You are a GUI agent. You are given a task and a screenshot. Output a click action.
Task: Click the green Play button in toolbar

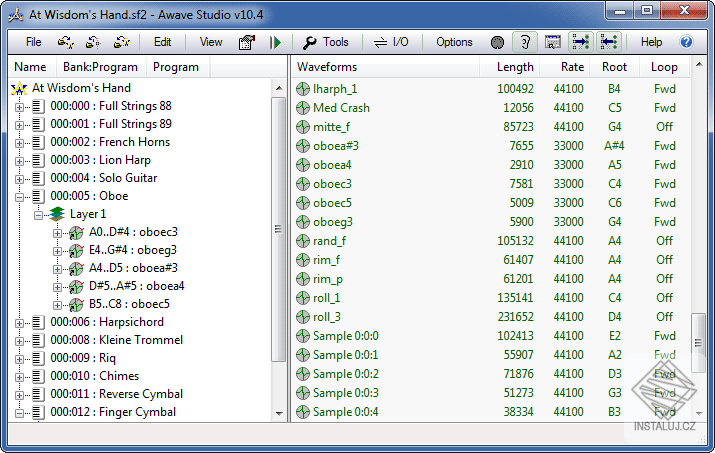(276, 42)
